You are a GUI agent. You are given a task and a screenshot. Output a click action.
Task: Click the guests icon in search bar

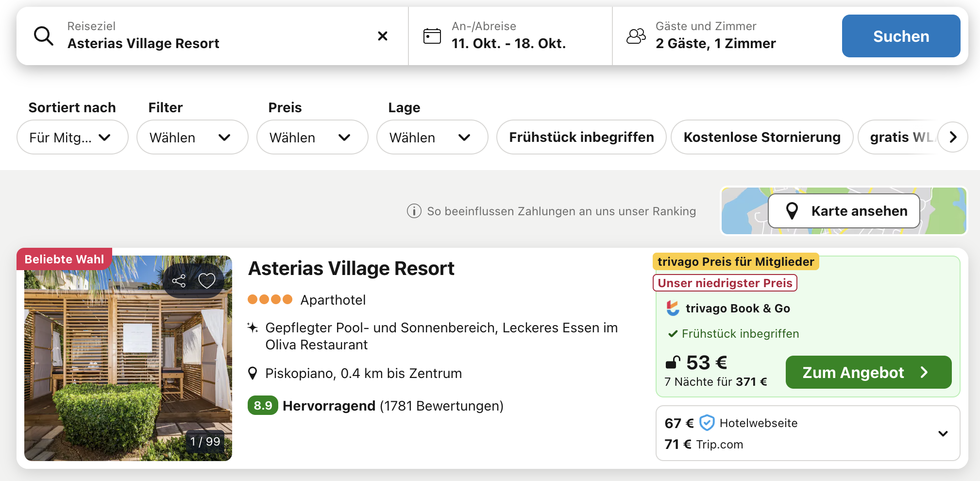coord(636,36)
